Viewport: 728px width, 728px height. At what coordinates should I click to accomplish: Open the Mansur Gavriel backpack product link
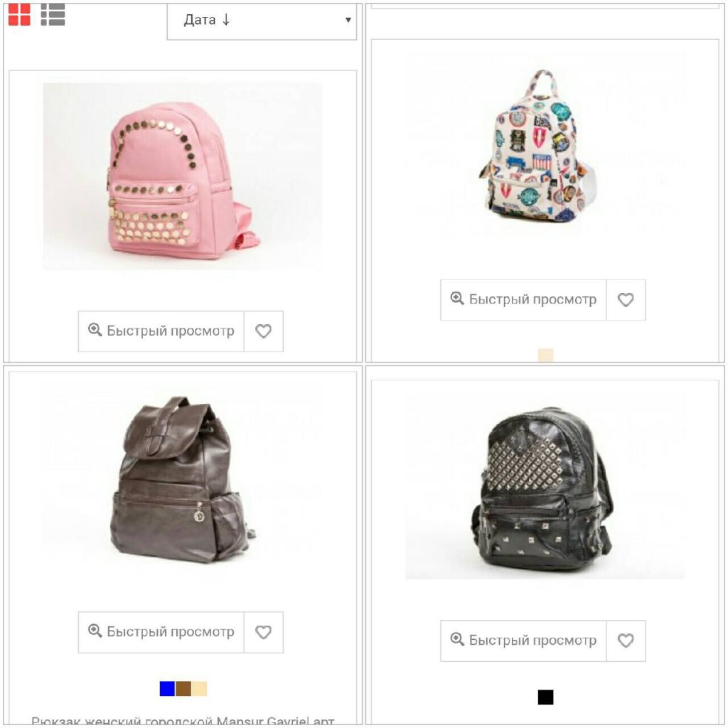[183, 721]
